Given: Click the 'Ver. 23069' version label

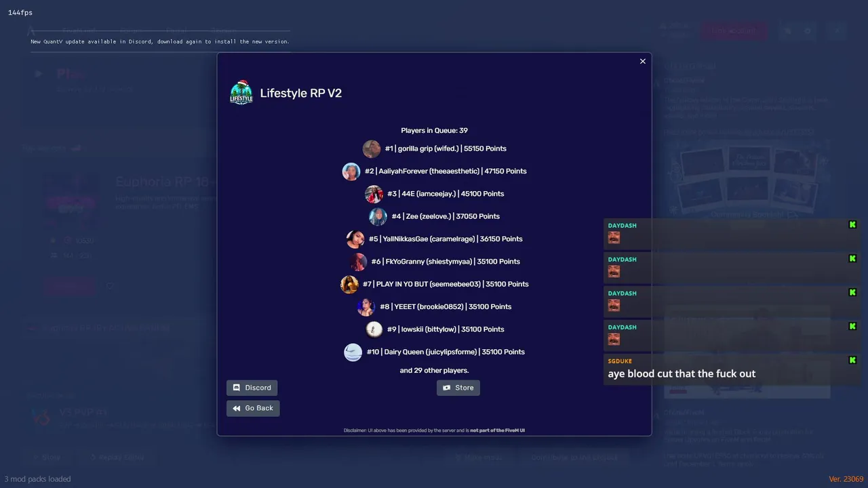Looking at the screenshot, I should click(846, 479).
